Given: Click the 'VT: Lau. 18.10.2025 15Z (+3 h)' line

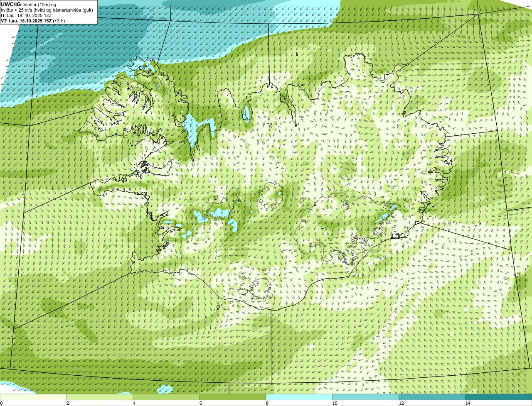Looking at the screenshot, I should coord(33,20).
